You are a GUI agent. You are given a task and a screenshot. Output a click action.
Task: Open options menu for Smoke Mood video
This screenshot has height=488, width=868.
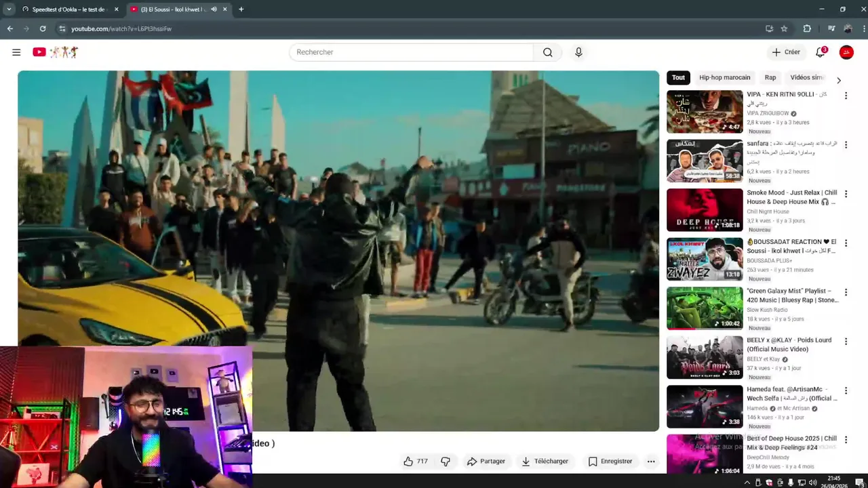(x=846, y=194)
